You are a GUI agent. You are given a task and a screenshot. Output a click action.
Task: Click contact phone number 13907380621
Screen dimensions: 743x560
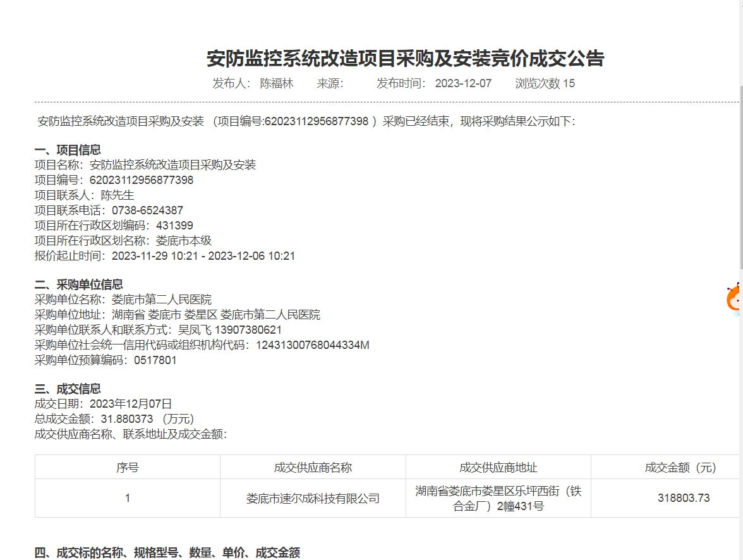coord(248,330)
